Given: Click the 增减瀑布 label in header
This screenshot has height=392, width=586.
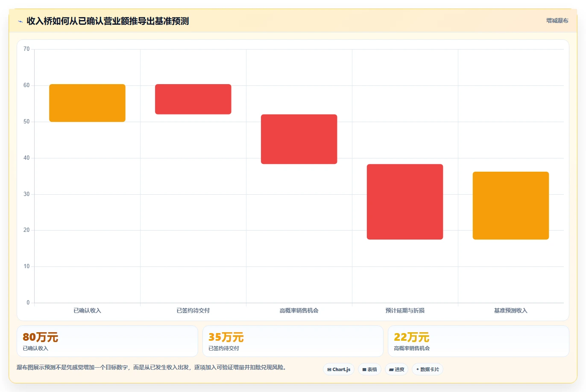Looking at the screenshot, I should 557,20.
